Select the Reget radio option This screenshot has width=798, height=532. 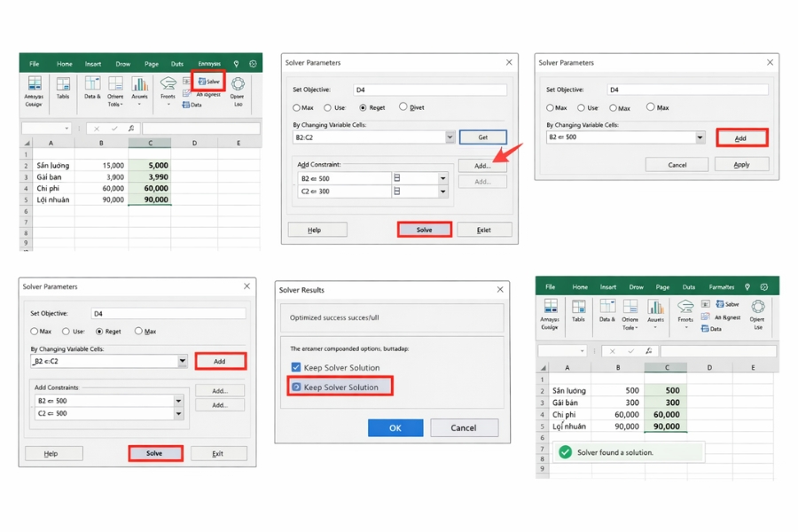click(x=364, y=107)
